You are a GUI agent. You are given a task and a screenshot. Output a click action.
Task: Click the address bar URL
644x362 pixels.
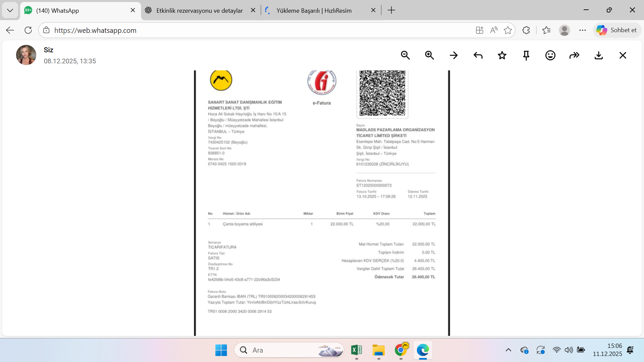pyautogui.click(x=95, y=31)
